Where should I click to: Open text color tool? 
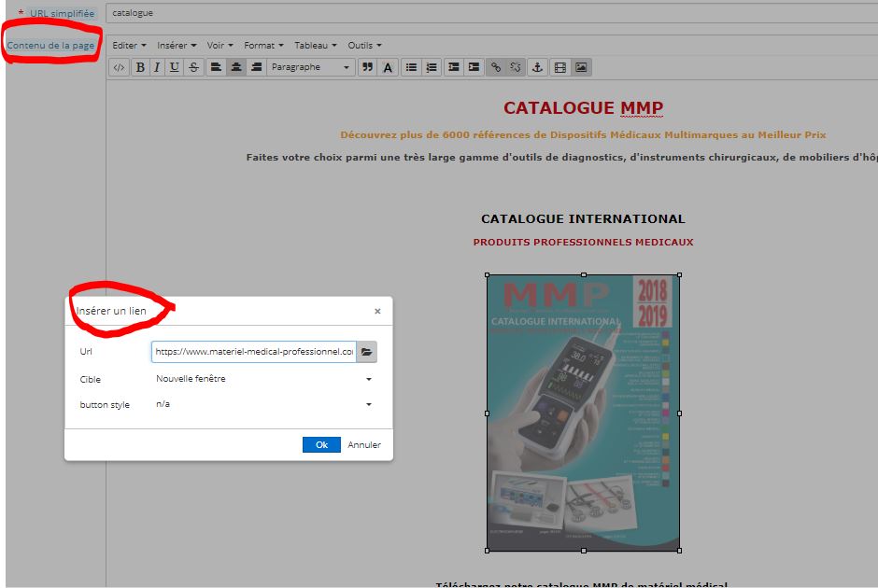[388, 68]
